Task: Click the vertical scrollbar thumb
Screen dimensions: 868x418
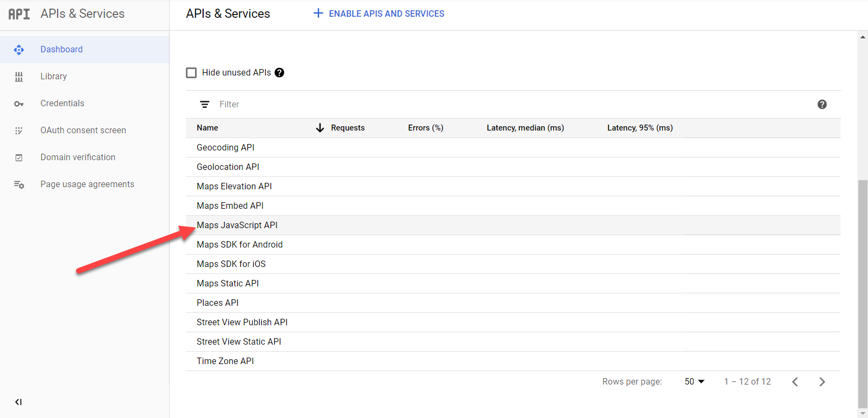Action: click(863, 294)
